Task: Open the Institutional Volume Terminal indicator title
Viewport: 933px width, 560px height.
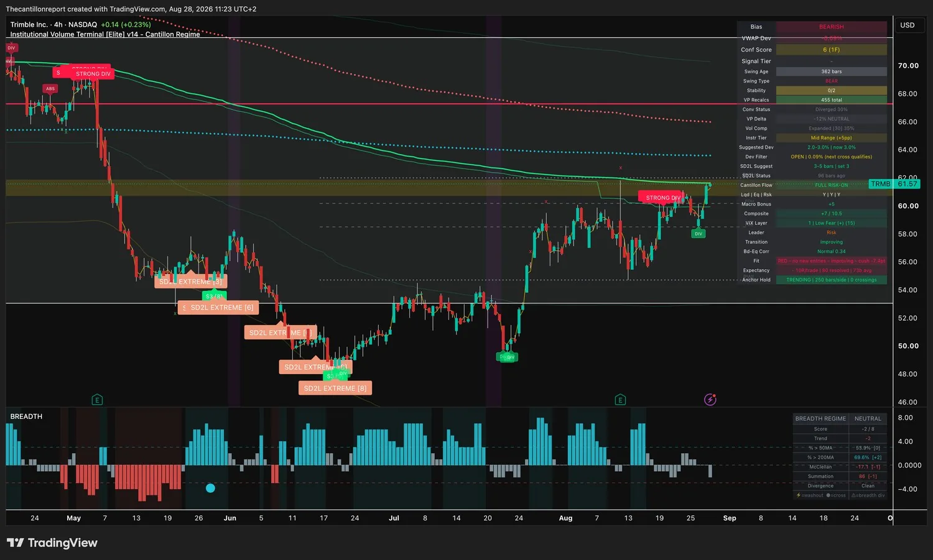Action: click(105, 35)
